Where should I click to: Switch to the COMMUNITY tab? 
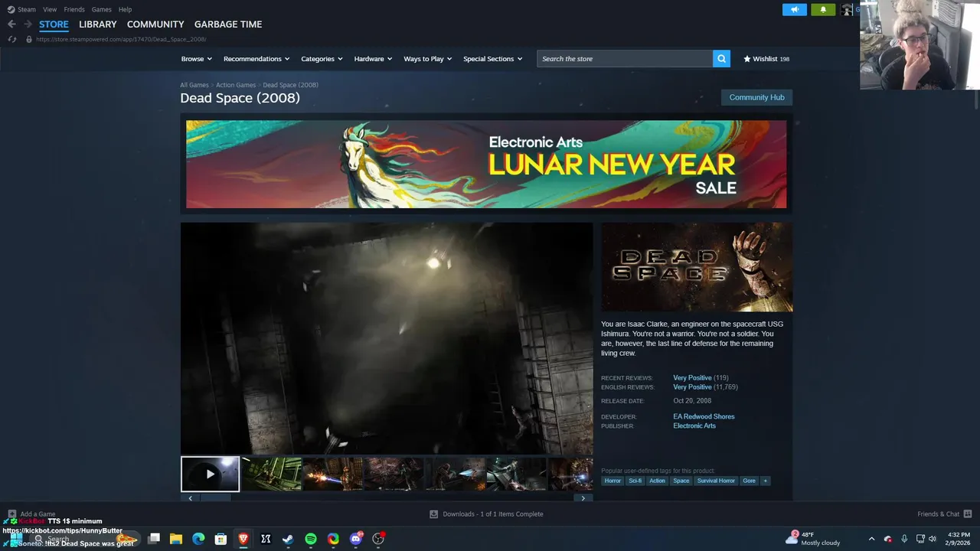pyautogui.click(x=155, y=24)
